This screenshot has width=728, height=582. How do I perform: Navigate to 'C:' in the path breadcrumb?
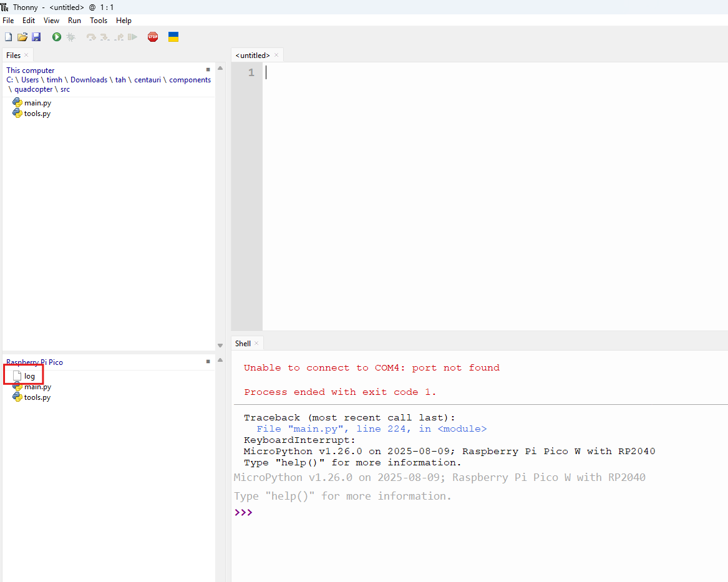point(10,80)
